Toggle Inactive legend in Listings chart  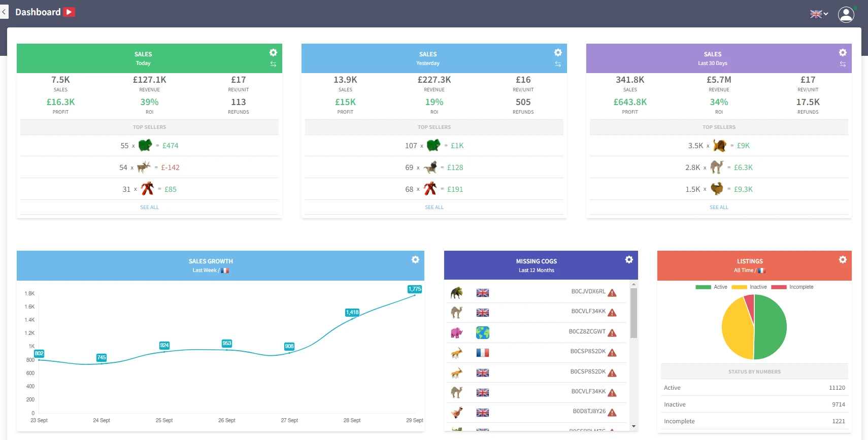(749, 287)
